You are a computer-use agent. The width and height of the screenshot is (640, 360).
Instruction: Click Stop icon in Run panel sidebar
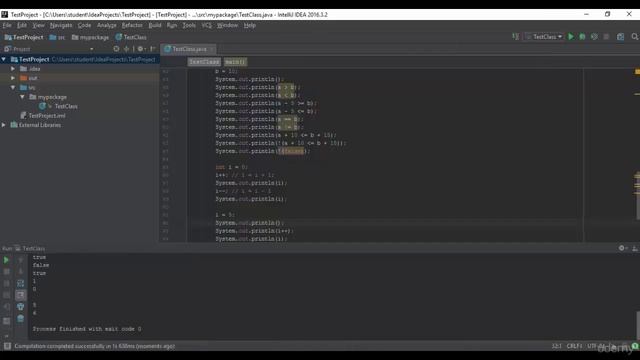[6, 271]
